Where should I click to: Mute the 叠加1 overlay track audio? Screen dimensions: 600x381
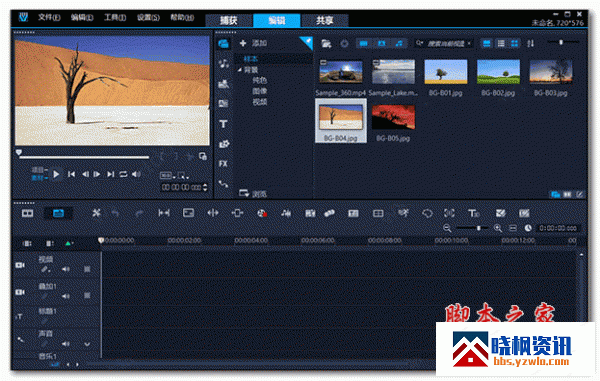66,296
